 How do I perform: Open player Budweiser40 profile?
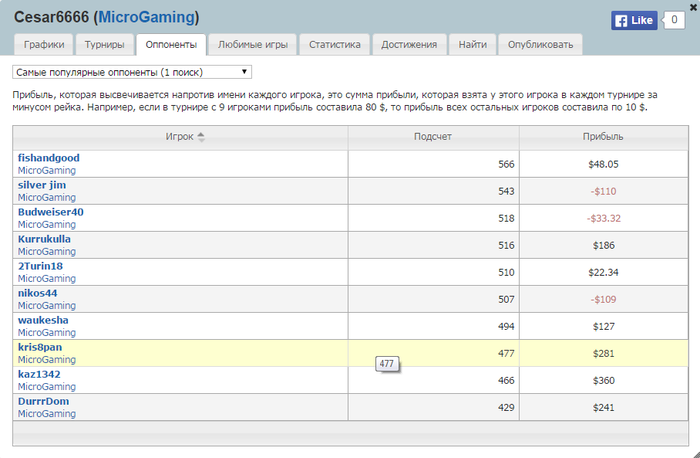(50, 212)
